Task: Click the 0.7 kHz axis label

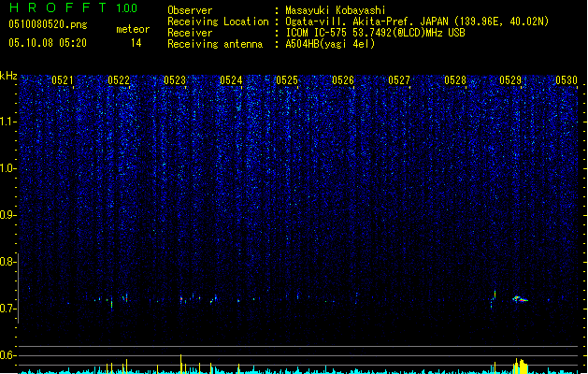Action: (7, 309)
